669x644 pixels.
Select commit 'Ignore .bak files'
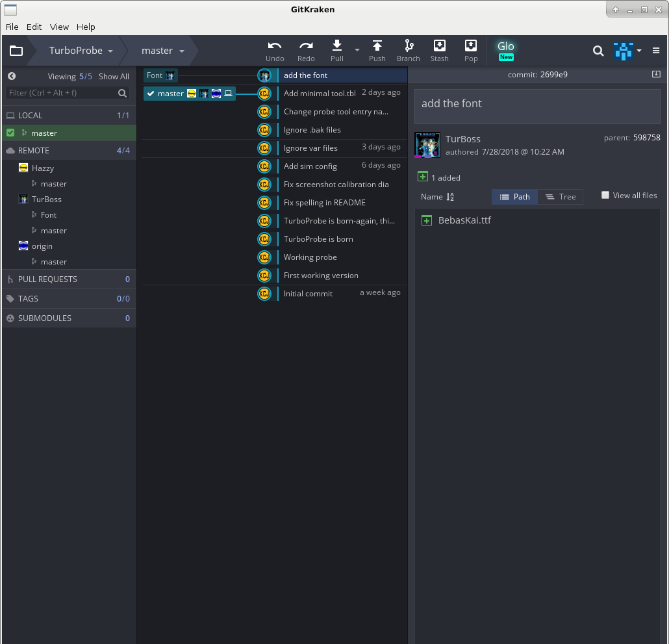click(312, 130)
